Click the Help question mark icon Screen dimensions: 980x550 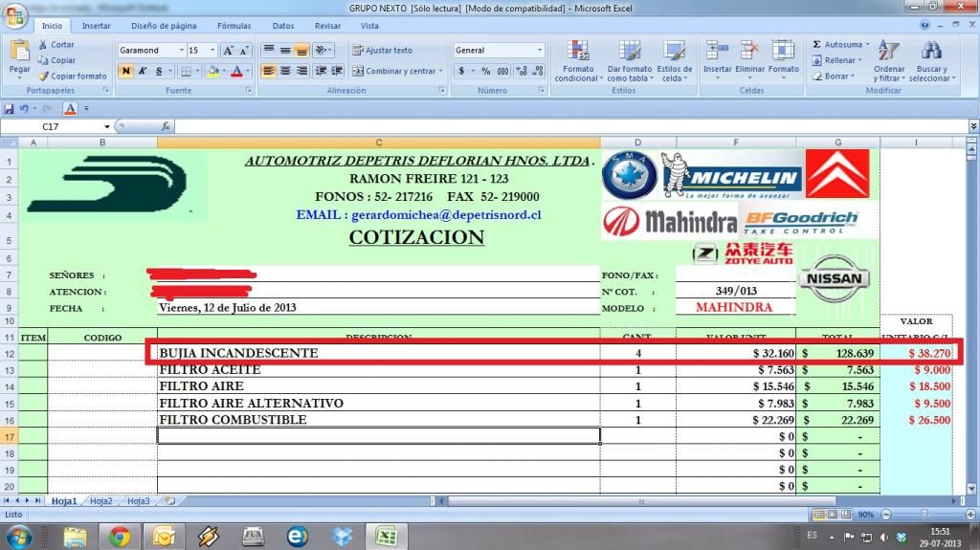[924, 25]
